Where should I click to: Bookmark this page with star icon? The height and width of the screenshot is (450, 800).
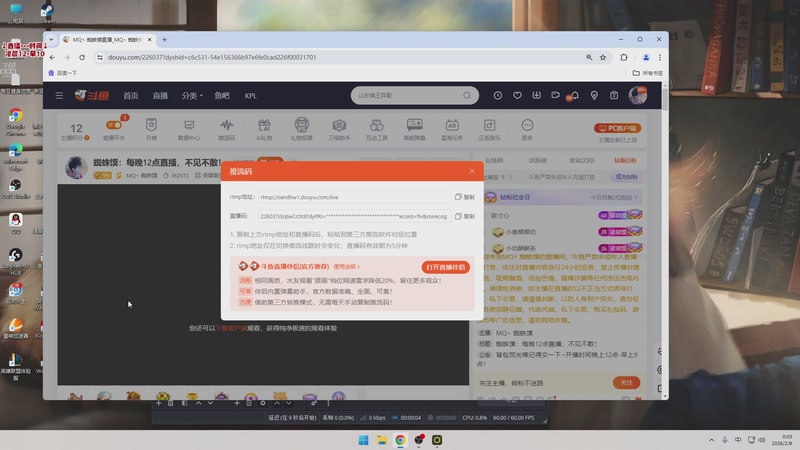(603, 58)
